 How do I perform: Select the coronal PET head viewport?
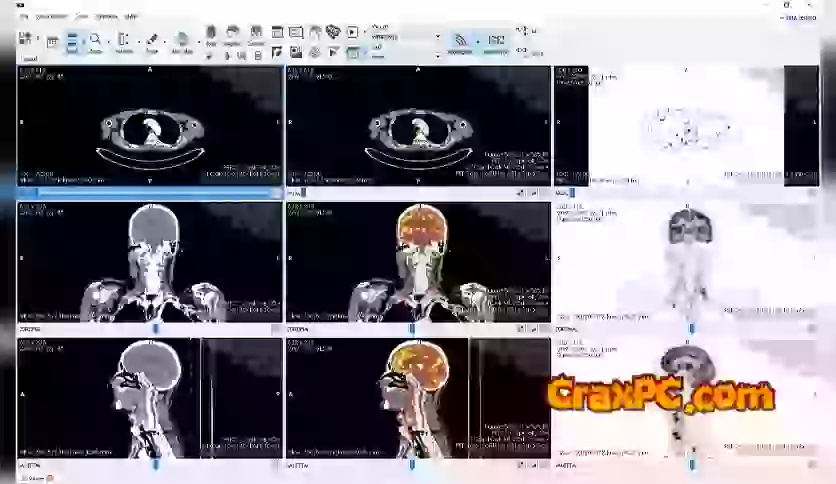[x=687, y=262]
